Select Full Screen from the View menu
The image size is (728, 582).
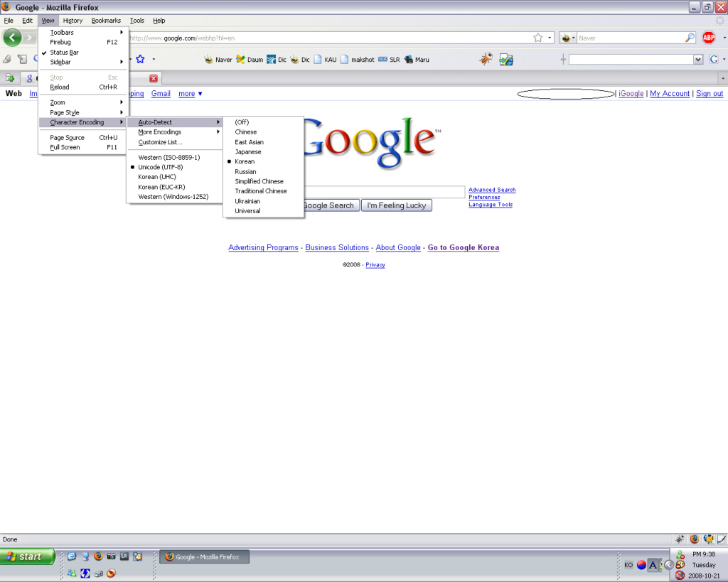click(83, 147)
